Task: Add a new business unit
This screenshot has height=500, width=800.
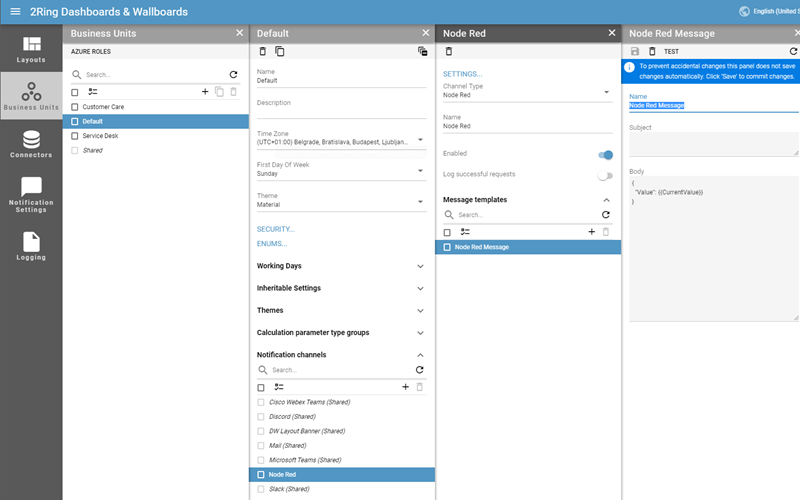Action: coord(205,91)
